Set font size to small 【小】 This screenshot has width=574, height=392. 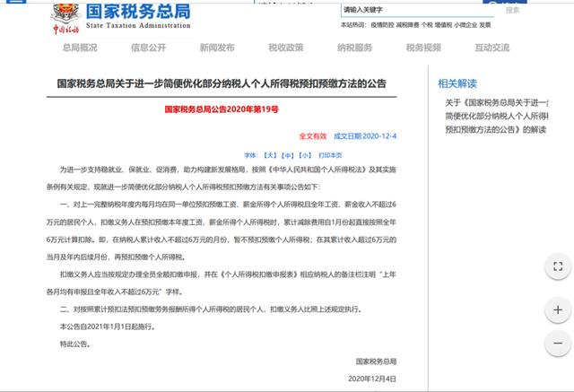(x=306, y=154)
